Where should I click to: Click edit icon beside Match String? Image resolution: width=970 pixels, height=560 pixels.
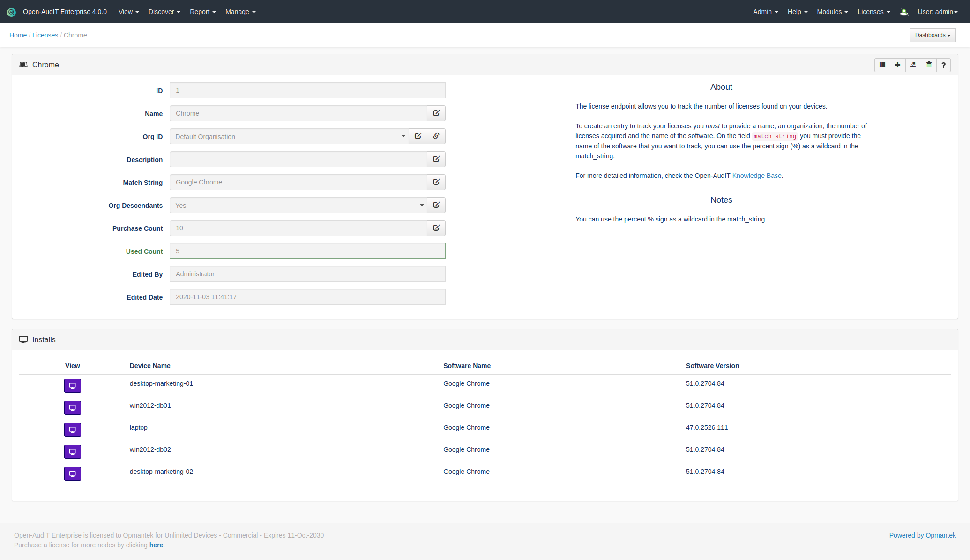point(436,182)
